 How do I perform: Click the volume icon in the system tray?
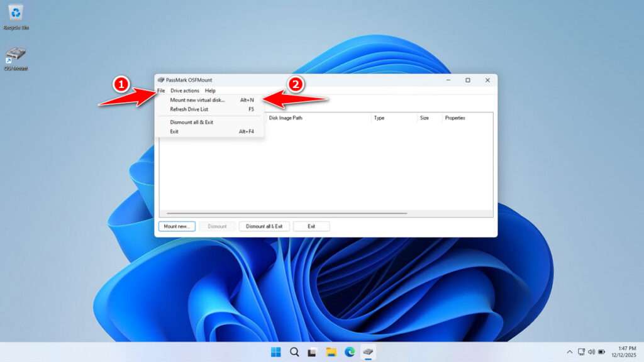pos(591,353)
